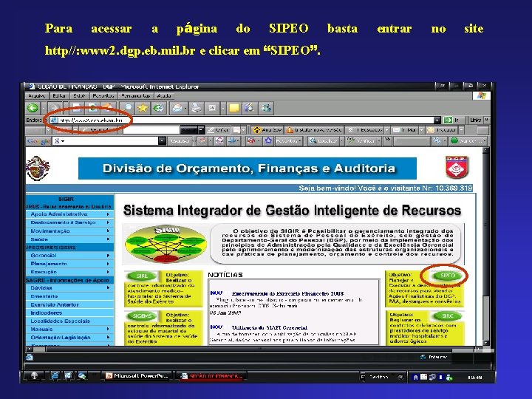Click the blue star bookmark icon on Google toolbar
This screenshot has width=532, height=399.
pyautogui.click(x=268, y=140)
